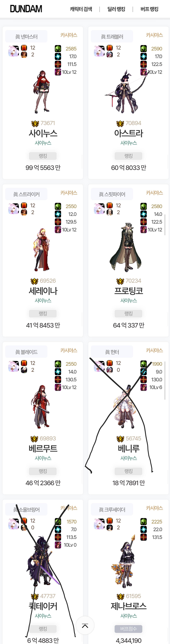Image resolution: width=170 pixels, height=644 pixels.
Task: Click the 眞 크루세이더 job label
Action: [x=112, y=509]
